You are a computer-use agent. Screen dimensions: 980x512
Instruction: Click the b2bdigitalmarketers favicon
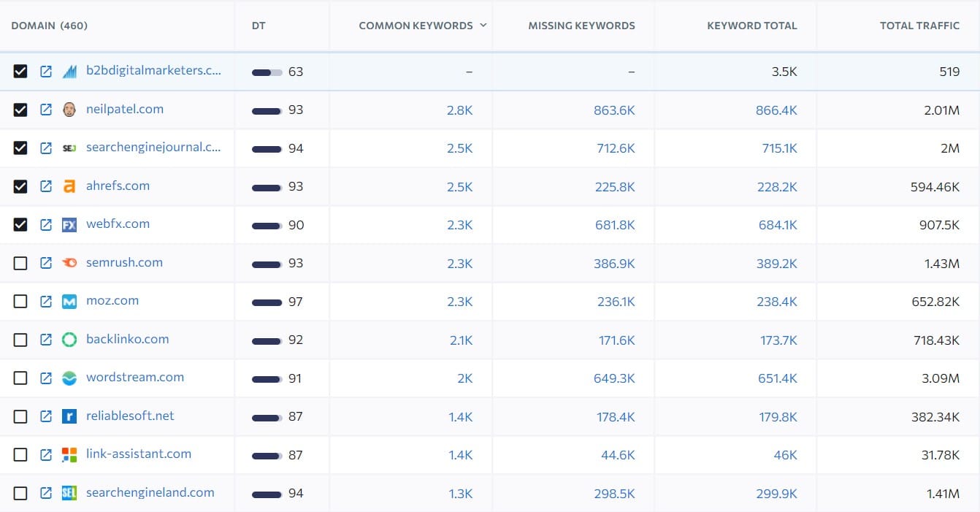[x=69, y=72]
